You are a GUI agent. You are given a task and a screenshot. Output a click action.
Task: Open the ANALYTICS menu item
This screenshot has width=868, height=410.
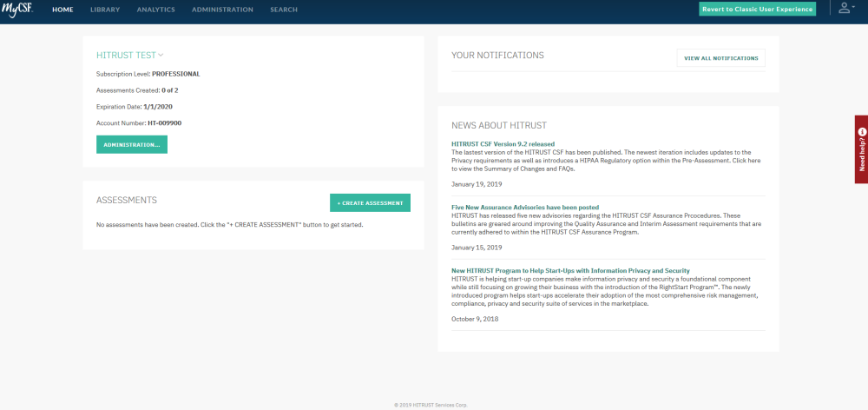tap(156, 10)
